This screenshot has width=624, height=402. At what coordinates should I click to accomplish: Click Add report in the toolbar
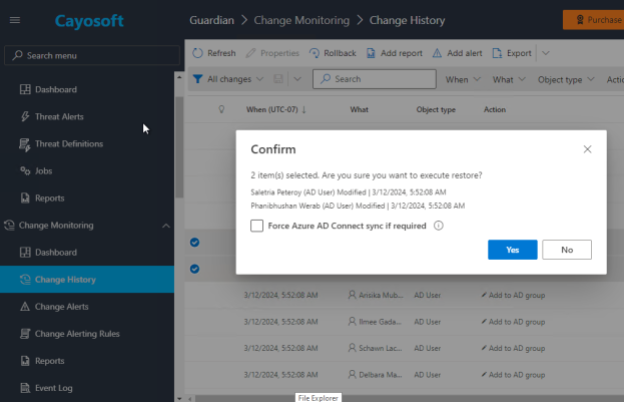(x=394, y=53)
